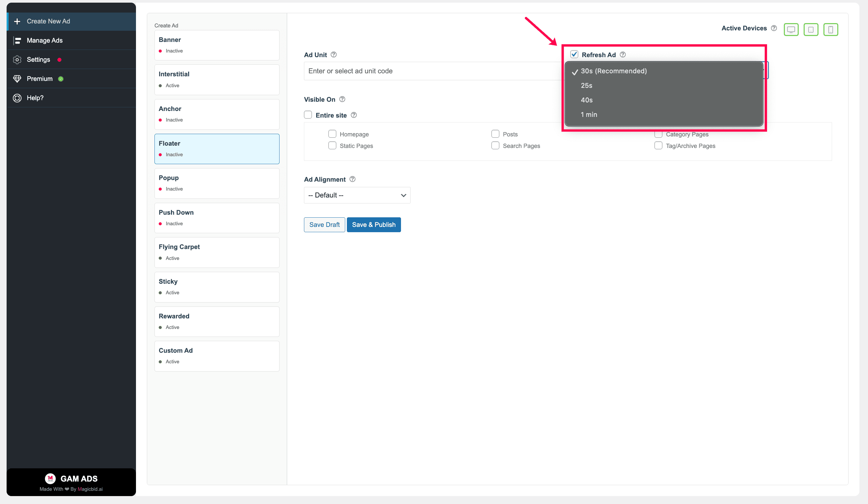Check the Search Pages checkbox
Viewport: 868px width, 504px height.
(x=495, y=145)
